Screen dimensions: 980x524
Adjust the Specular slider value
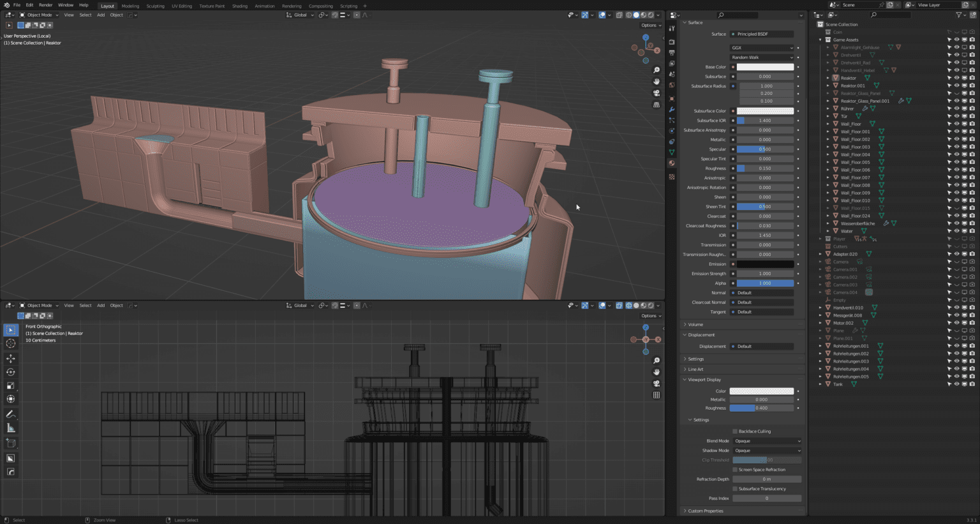[x=764, y=149]
